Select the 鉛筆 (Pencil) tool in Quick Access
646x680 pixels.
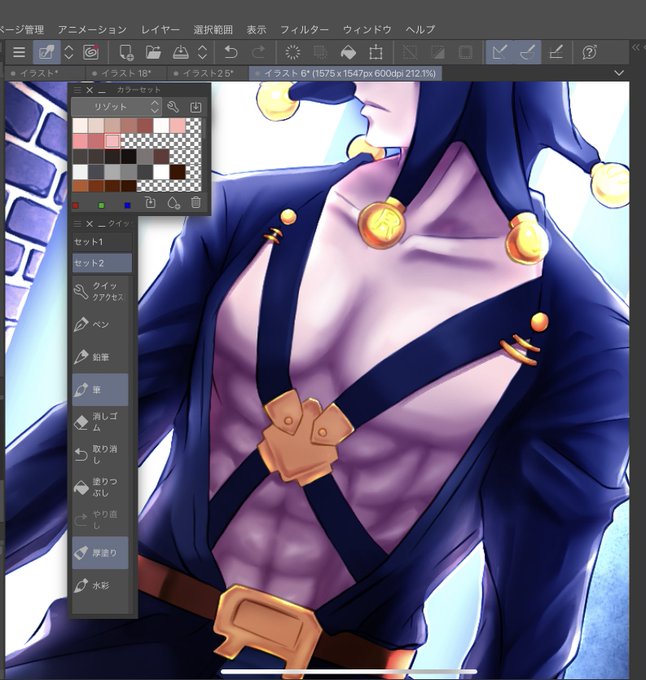tap(101, 357)
